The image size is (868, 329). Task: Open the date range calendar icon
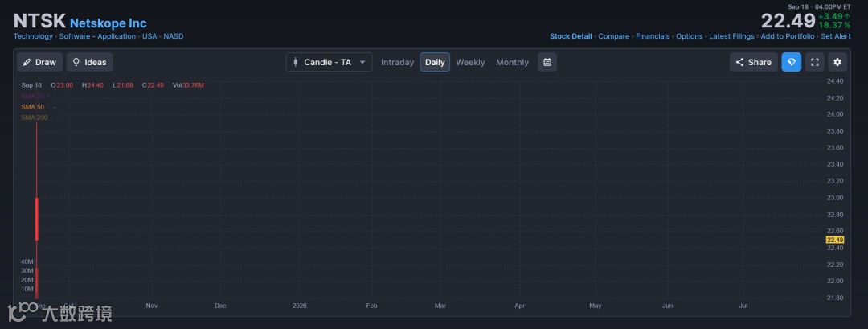point(547,62)
